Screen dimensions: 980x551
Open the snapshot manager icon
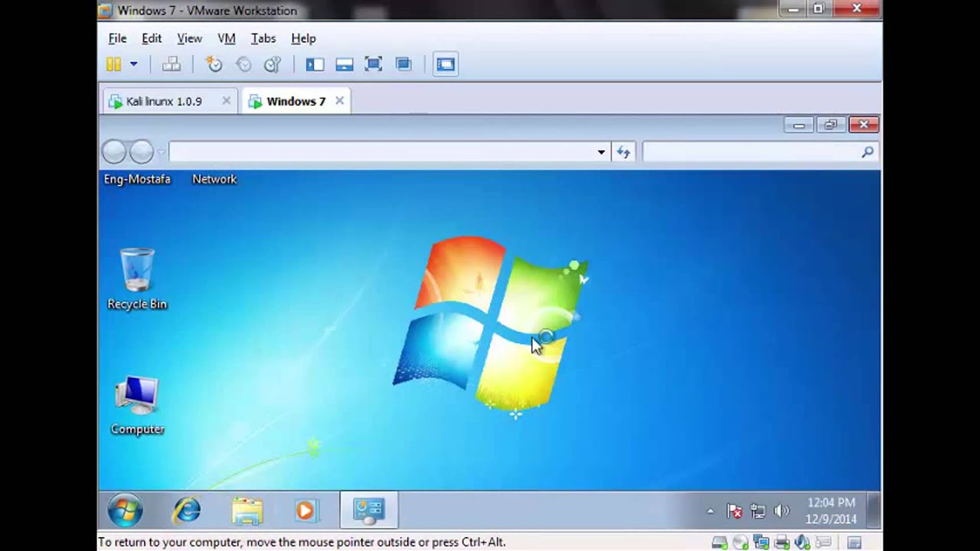pos(273,64)
